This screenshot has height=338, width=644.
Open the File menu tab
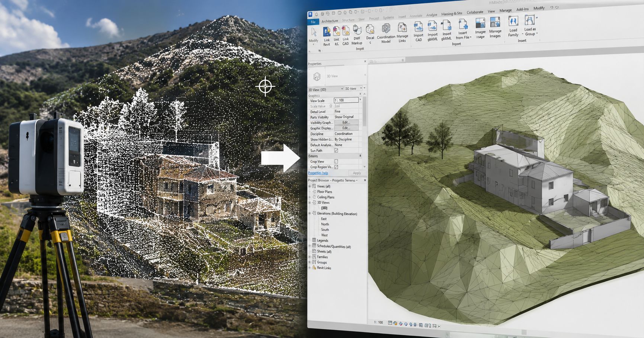(x=313, y=22)
